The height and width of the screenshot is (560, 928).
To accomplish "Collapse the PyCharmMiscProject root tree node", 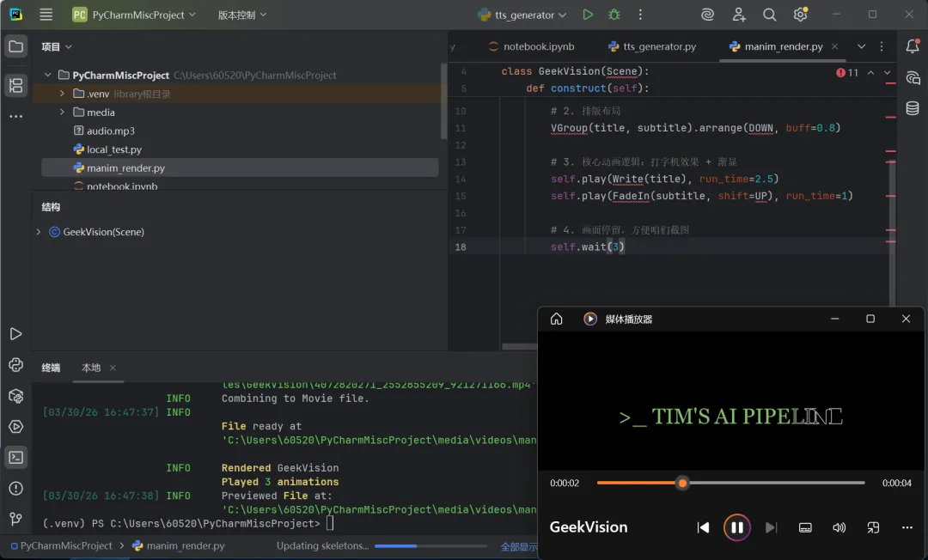I will pos(48,75).
